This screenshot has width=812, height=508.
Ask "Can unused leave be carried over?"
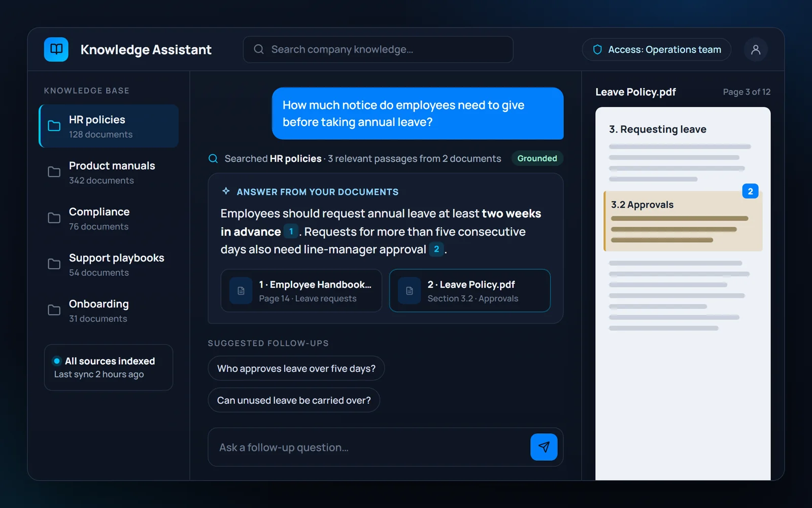[294, 400]
